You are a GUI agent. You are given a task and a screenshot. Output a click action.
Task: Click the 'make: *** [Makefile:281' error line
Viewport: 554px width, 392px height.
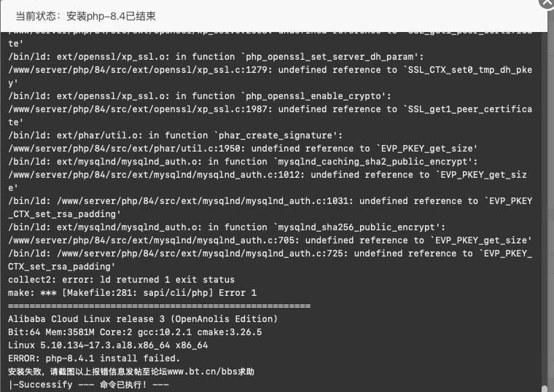click(132, 293)
